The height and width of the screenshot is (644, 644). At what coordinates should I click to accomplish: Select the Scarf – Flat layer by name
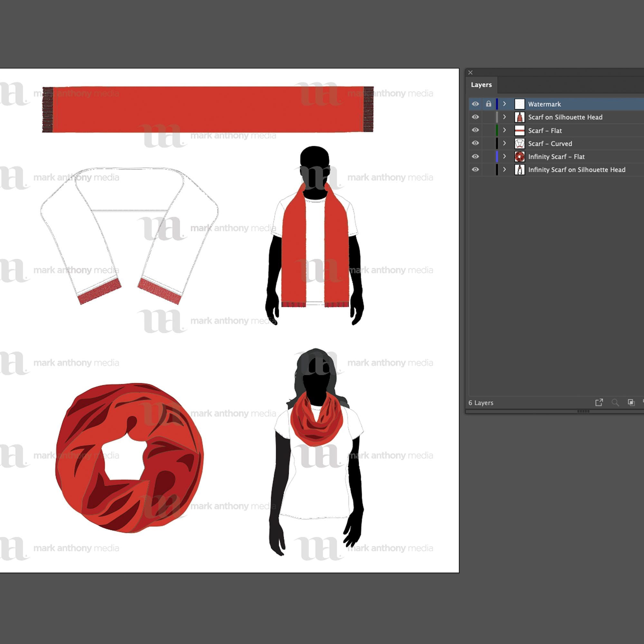tap(545, 130)
